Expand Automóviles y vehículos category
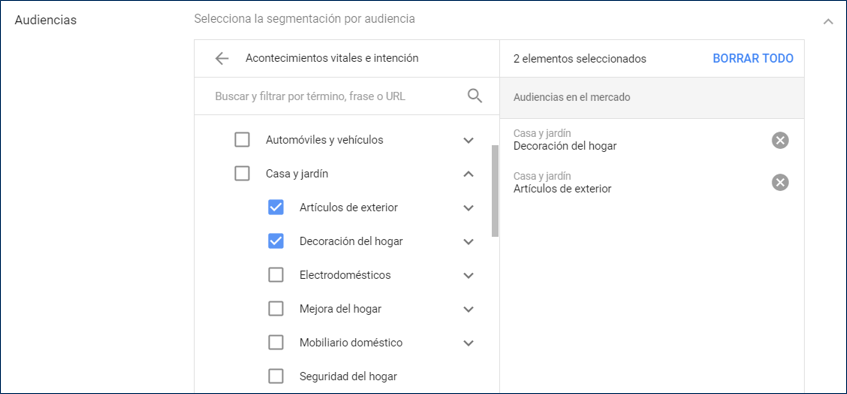The image size is (847, 394). point(468,141)
